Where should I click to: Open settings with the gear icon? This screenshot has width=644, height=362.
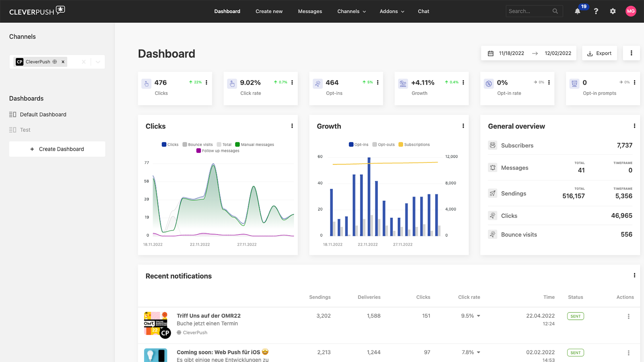[x=613, y=11]
